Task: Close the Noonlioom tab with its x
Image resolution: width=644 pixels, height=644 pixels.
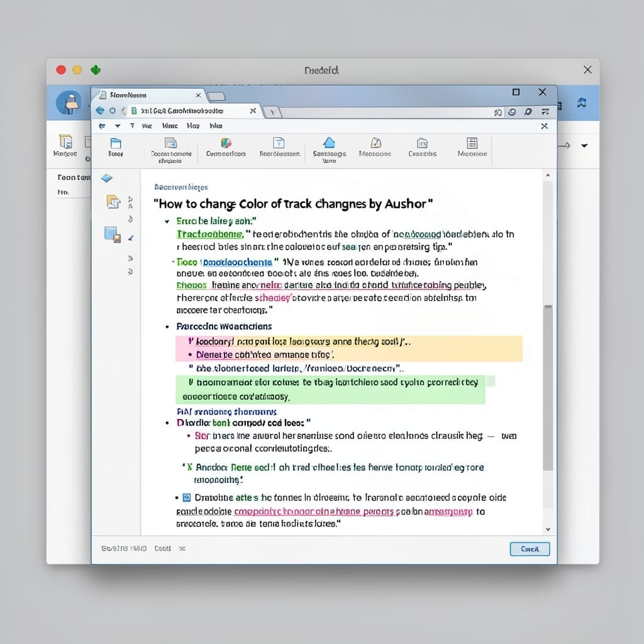Action: tap(198, 96)
